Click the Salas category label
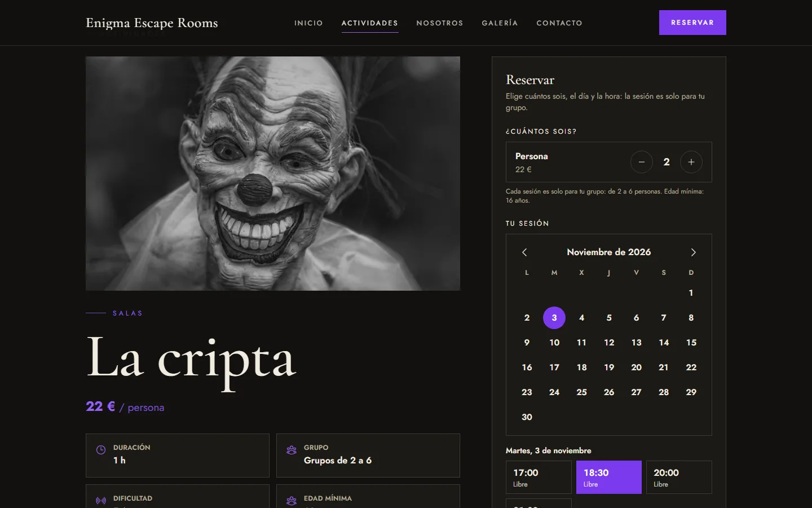 pyautogui.click(x=127, y=313)
